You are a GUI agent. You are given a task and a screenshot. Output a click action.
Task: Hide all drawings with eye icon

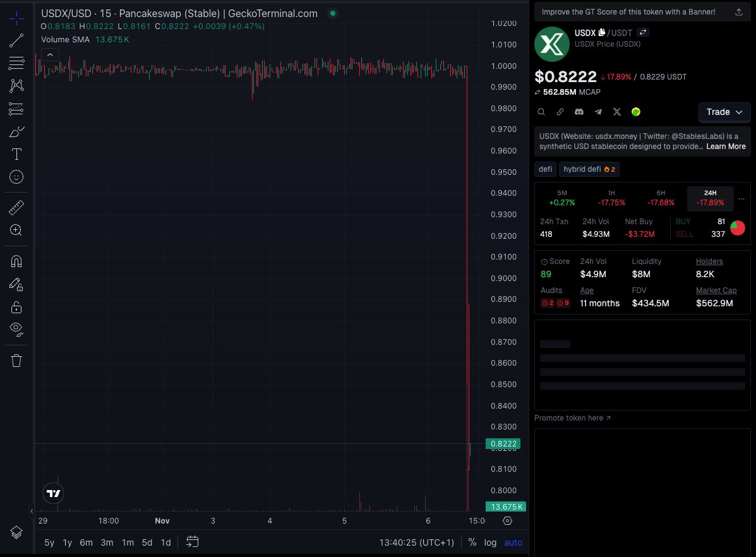tap(16, 330)
